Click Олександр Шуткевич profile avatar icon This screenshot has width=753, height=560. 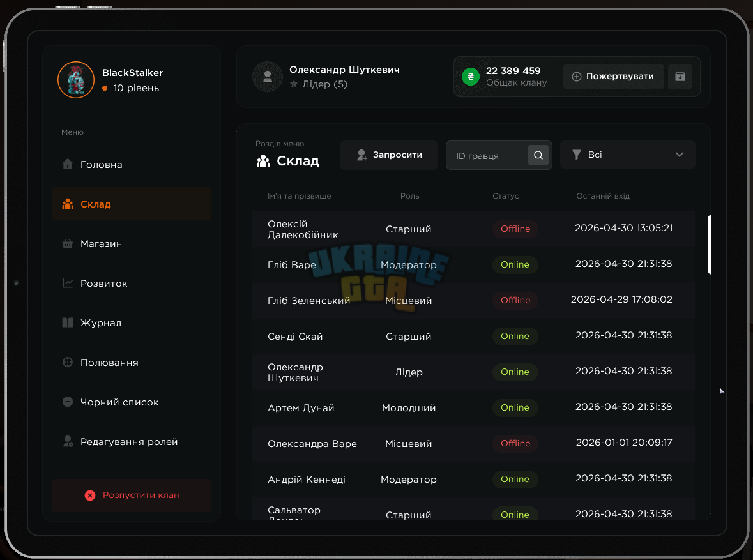268,77
